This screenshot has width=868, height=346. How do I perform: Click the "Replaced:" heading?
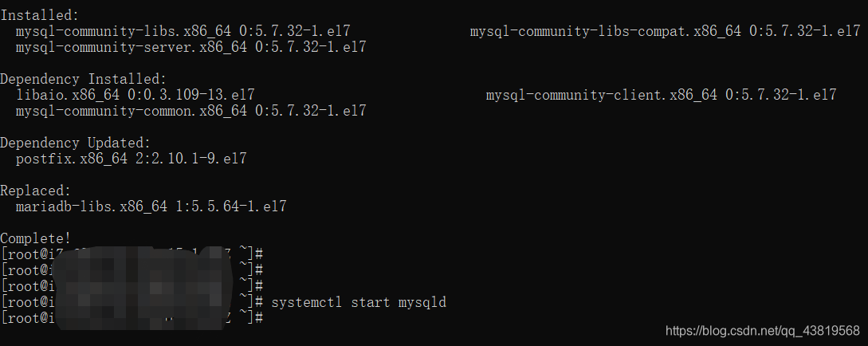coord(36,191)
